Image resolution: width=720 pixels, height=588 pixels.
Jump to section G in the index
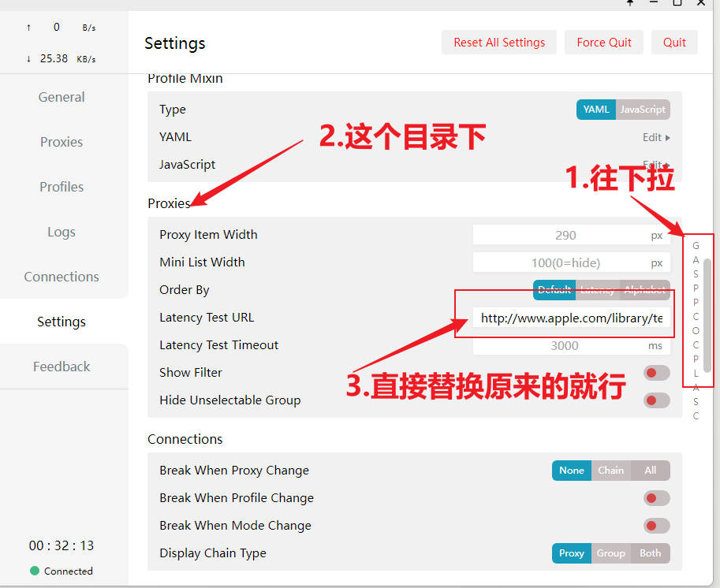(696, 246)
